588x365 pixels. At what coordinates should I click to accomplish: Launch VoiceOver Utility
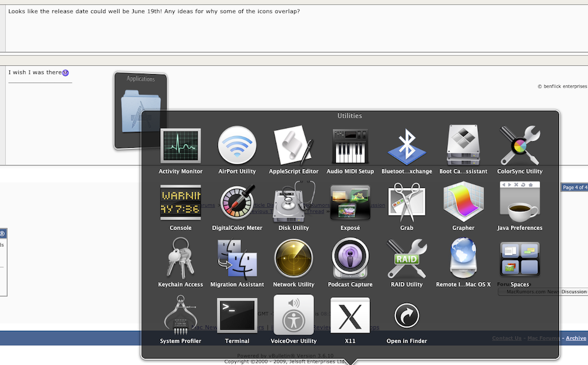pyautogui.click(x=293, y=315)
